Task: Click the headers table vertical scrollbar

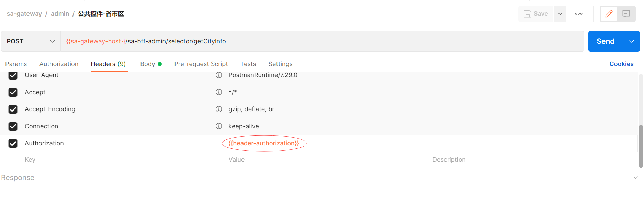Action: coord(641,146)
